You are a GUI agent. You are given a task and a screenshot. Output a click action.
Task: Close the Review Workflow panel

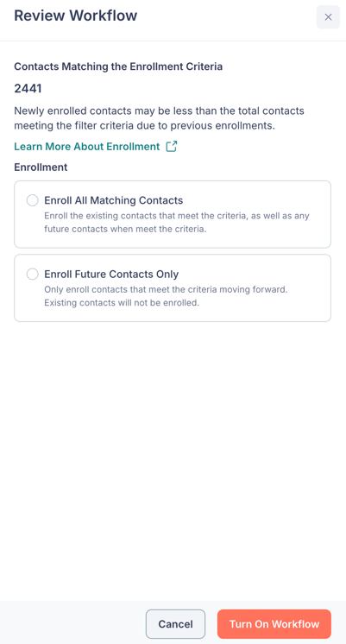(x=328, y=17)
